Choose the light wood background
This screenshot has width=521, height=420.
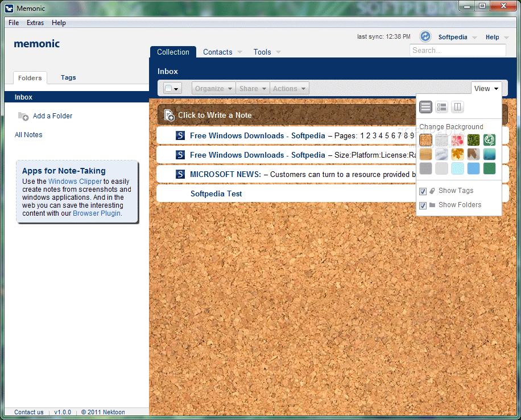(425, 154)
